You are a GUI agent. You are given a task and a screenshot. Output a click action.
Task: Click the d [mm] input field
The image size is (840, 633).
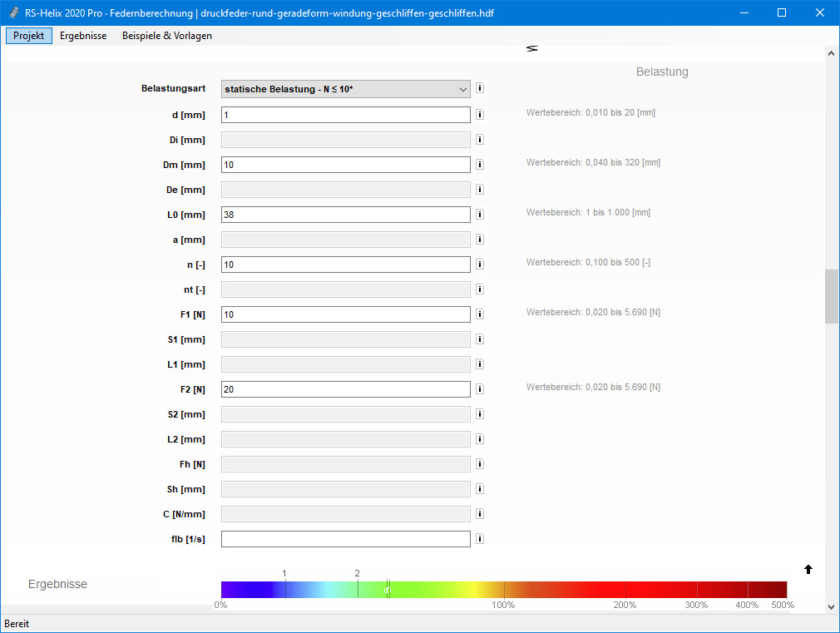click(346, 115)
